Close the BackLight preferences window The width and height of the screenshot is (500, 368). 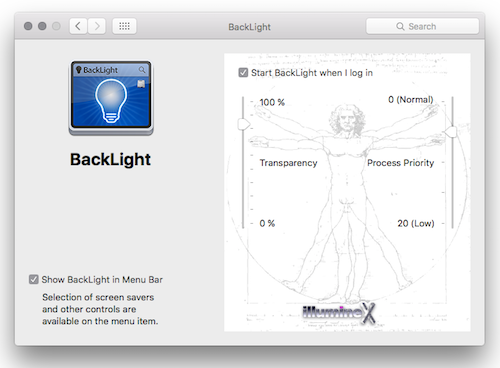(28, 26)
